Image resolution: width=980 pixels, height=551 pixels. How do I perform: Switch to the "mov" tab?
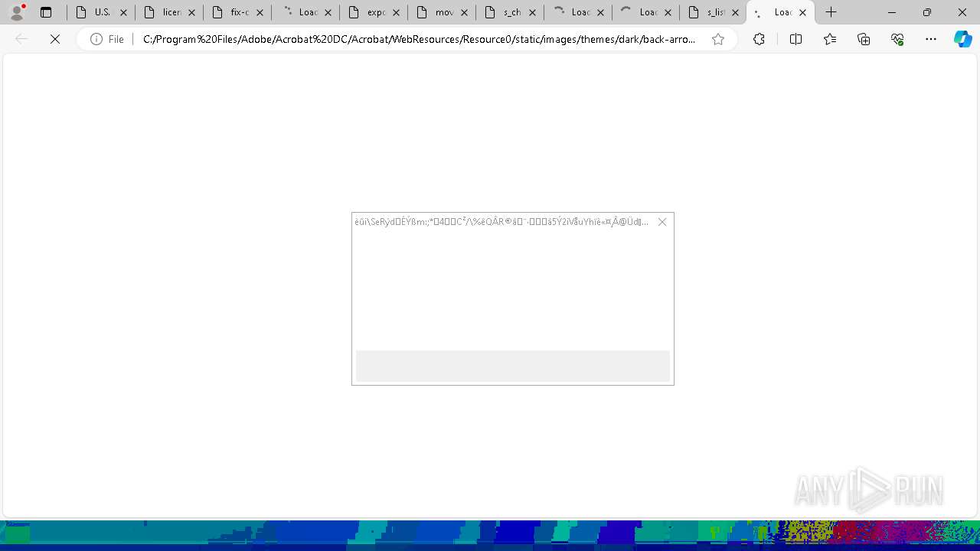pyautogui.click(x=443, y=12)
